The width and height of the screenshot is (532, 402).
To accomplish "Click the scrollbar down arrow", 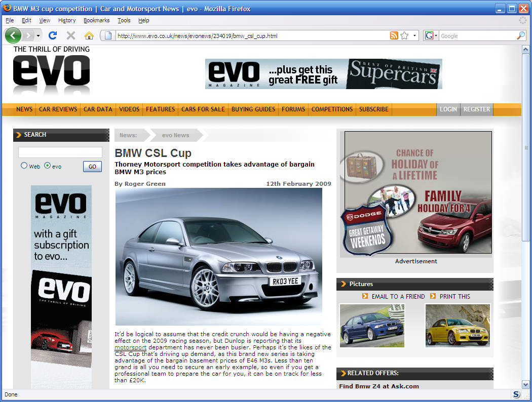I will click(525, 385).
